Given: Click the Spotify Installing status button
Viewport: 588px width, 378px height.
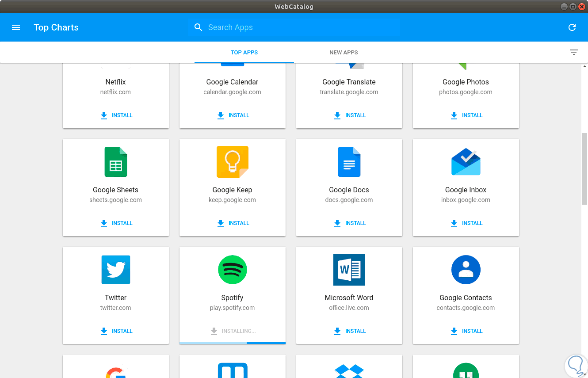Looking at the screenshot, I should click(233, 331).
